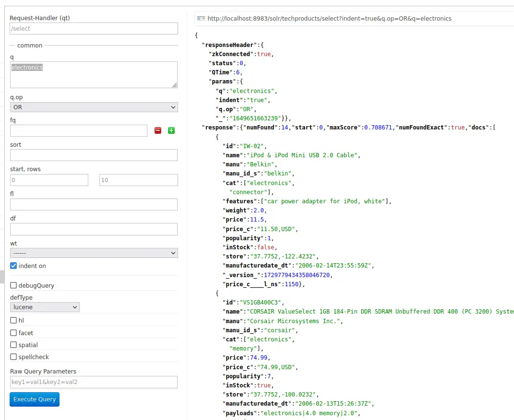
Task: Enable the hl highlighting checkbox
Action: (13, 320)
